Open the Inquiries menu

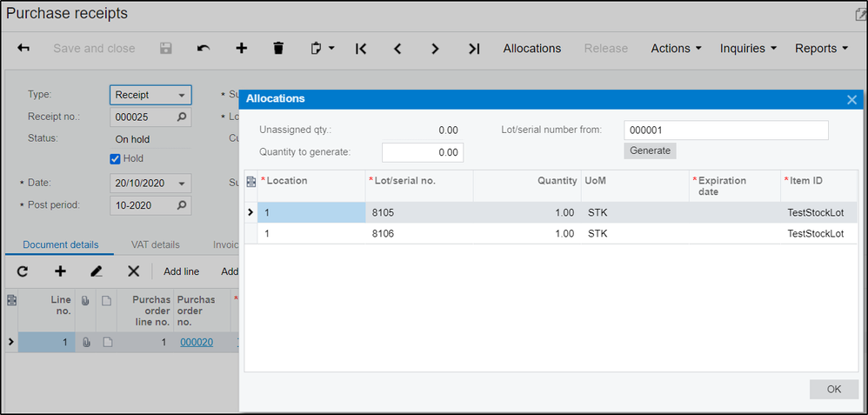pyautogui.click(x=748, y=49)
